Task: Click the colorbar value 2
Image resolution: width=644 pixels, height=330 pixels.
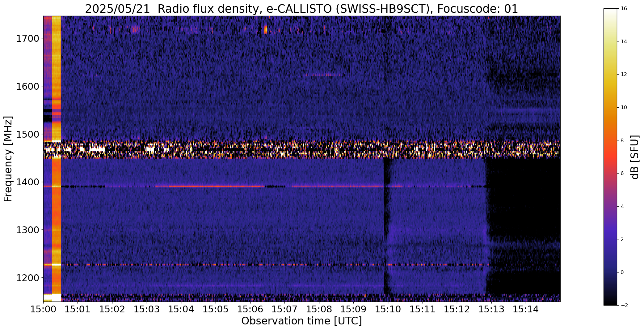Action: point(622,239)
